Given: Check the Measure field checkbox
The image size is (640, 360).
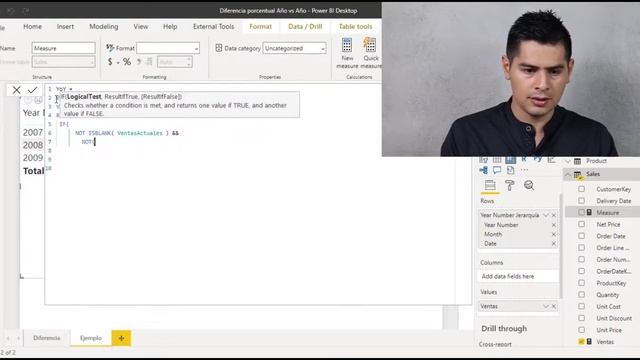Looking at the screenshot, I should click(581, 212).
